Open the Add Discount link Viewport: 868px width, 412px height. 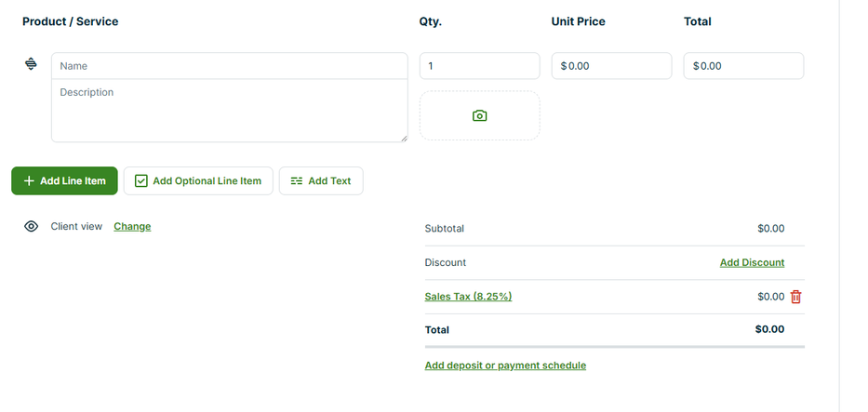point(752,262)
